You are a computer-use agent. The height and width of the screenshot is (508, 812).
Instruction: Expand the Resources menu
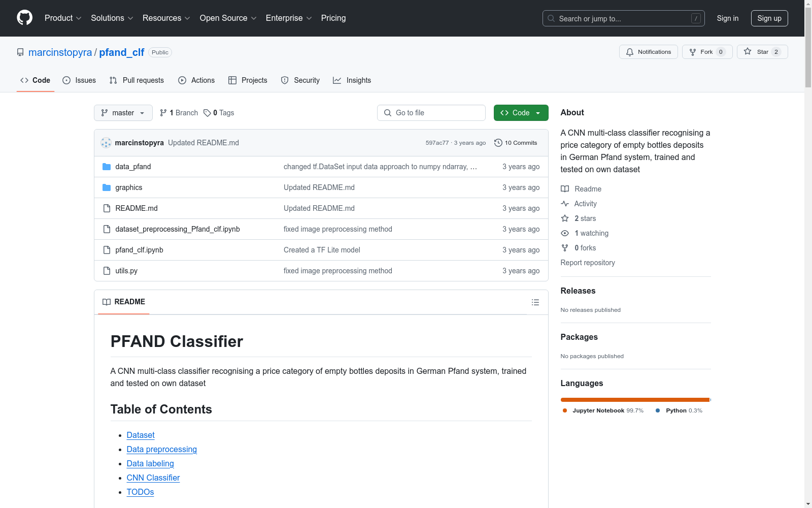click(x=166, y=18)
